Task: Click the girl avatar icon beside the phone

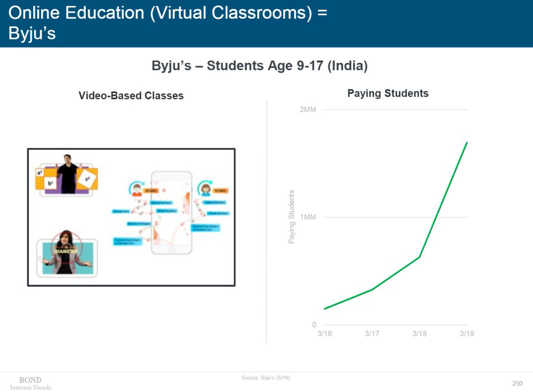Action: click(205, 189)
